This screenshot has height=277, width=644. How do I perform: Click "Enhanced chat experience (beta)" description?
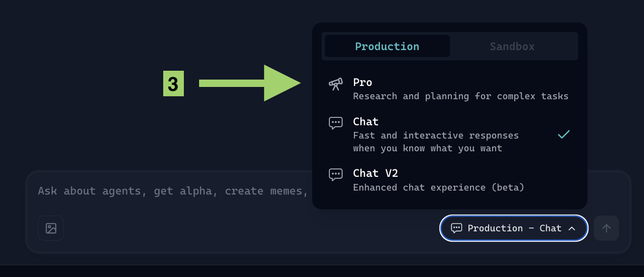point(439,188)
